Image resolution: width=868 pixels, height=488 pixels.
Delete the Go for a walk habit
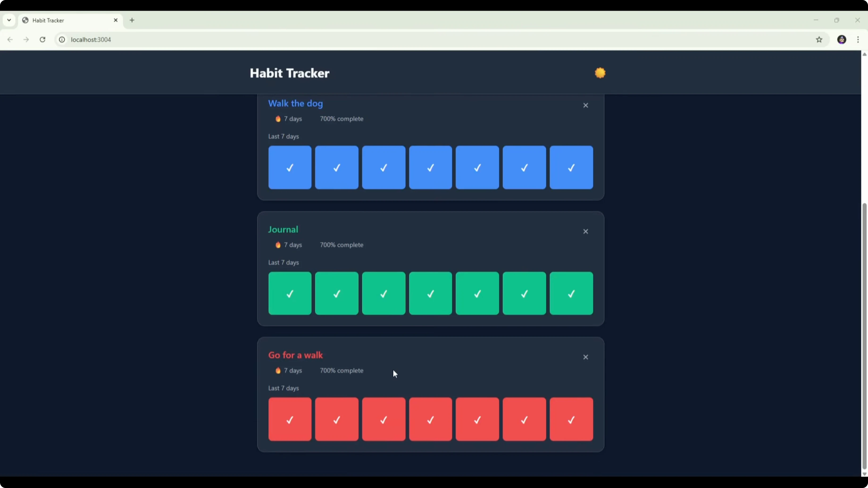point(586,357)
